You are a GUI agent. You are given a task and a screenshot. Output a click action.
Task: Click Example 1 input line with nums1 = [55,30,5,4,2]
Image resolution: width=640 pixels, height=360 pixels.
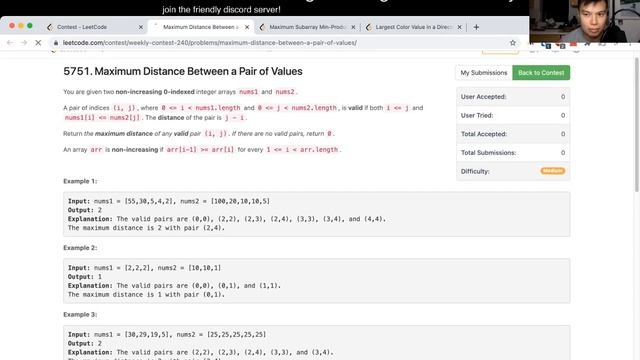point(169,201)
